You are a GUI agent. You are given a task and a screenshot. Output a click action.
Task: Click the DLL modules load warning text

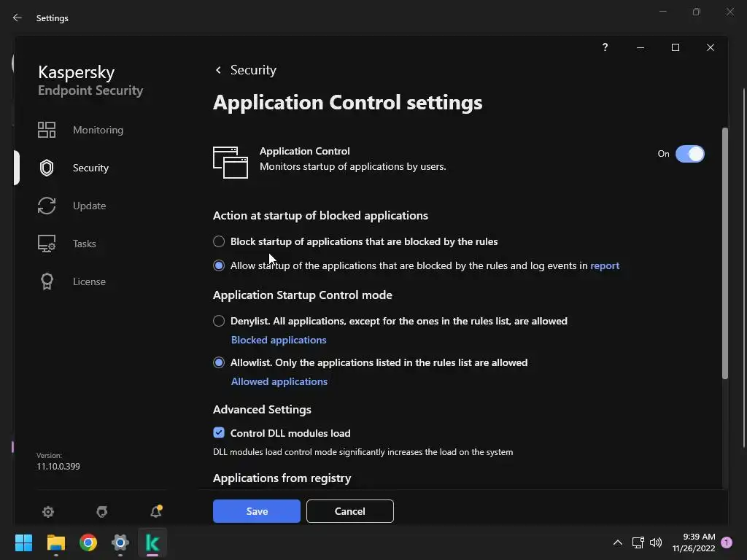coord(363,452)
